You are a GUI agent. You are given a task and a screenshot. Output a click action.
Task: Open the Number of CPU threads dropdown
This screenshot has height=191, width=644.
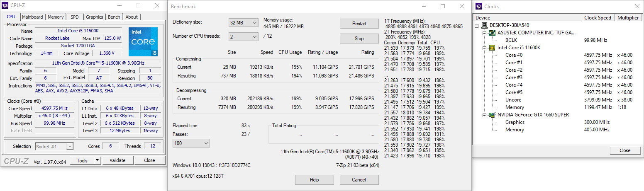[x=244, y=37]
